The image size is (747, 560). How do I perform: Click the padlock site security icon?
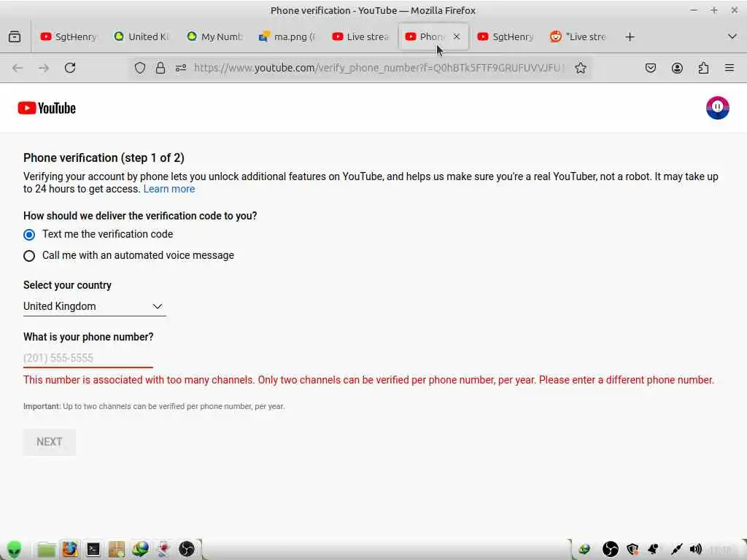[160, 68]
